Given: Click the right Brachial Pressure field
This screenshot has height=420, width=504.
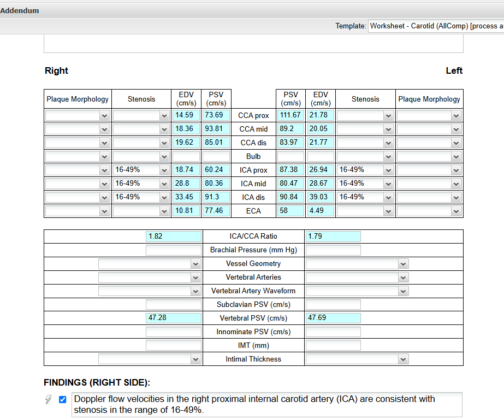Looking at the screenshot, I should click(174, 250).
